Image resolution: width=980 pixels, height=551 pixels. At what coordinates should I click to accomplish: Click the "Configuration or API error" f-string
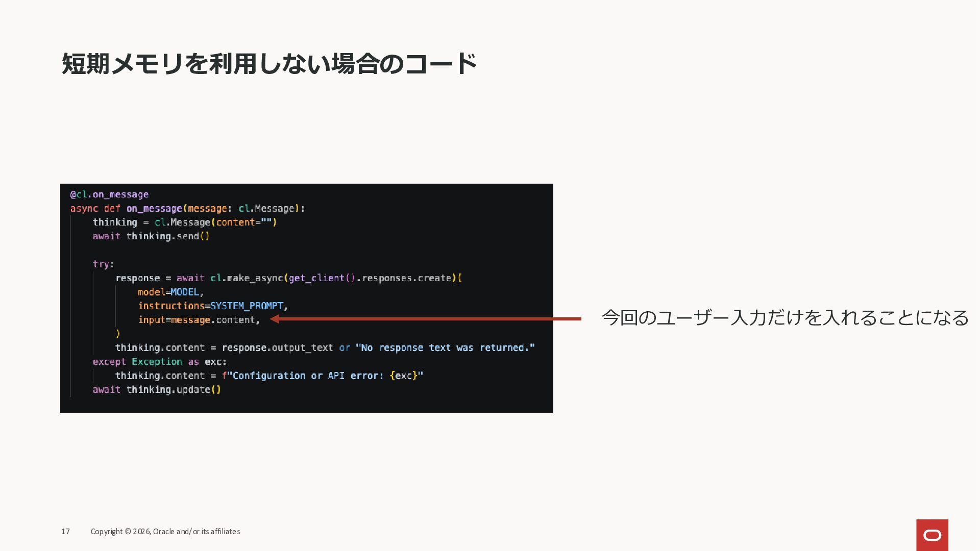pyautogui.click(x=323, y=375)
